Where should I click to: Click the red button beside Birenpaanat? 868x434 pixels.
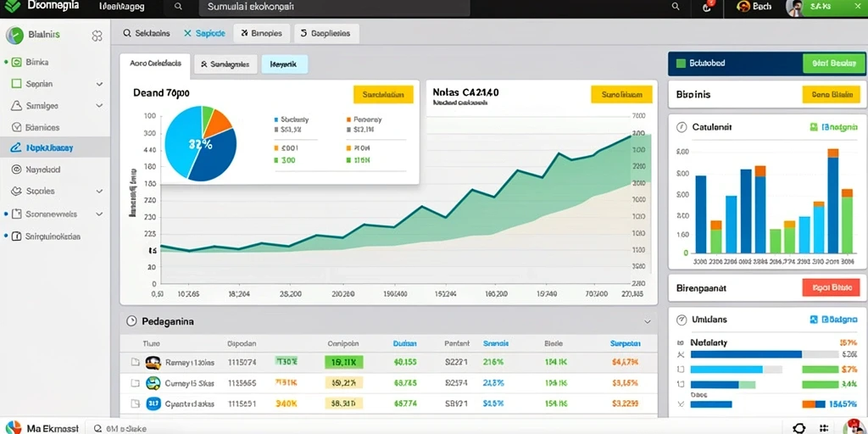[831, 288]
